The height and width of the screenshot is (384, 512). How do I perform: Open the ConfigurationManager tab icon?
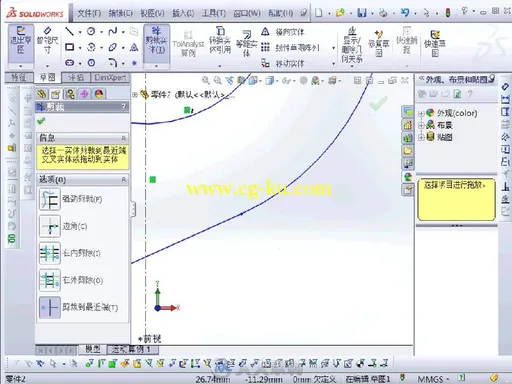tap(70, 94)
